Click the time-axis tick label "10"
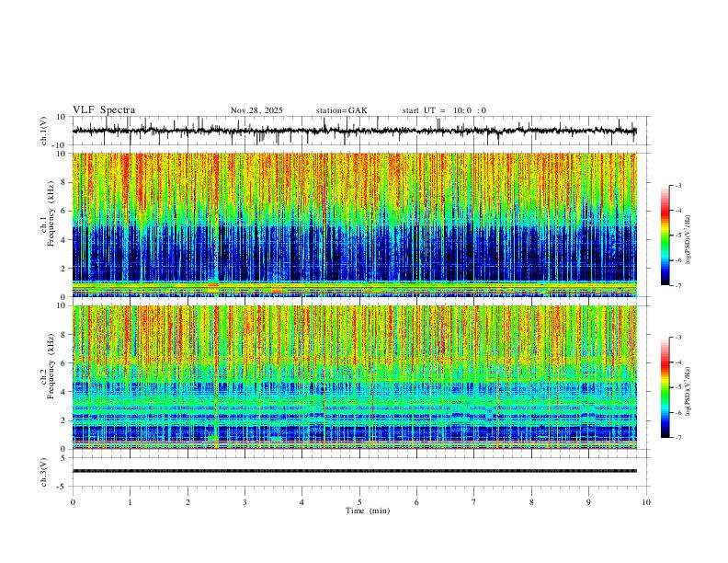The height and width of the screenshot is (563, 728). [x=646, y=502]
